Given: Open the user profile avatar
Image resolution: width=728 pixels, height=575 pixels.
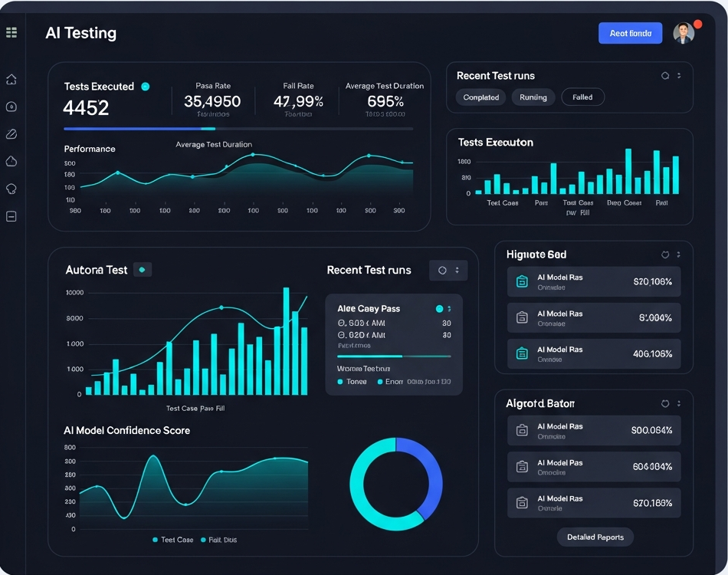Looking at the screenshot, I should pyautogui.click(x=683, y=33).
